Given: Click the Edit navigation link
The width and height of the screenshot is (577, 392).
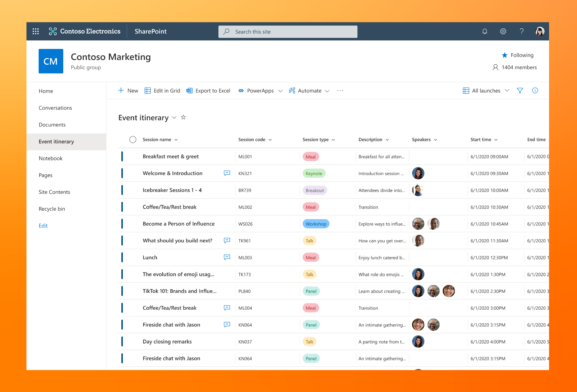Looking at the screenshot, I should [x=43, y=226].
